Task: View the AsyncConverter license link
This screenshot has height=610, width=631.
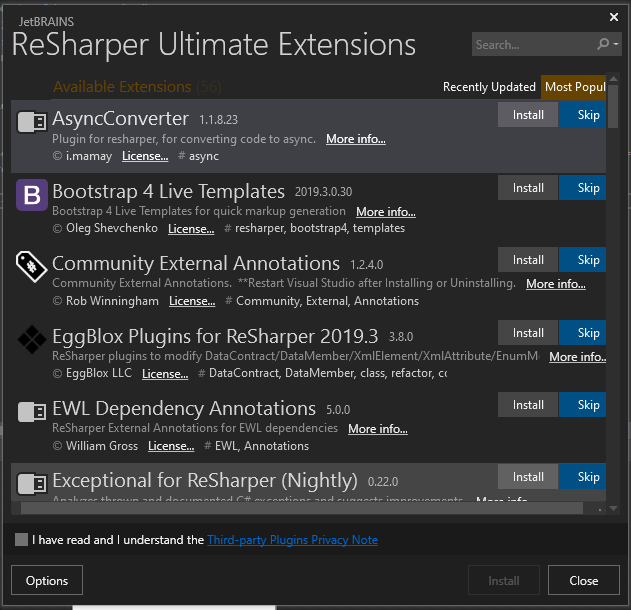Action: tap(145, 156)
